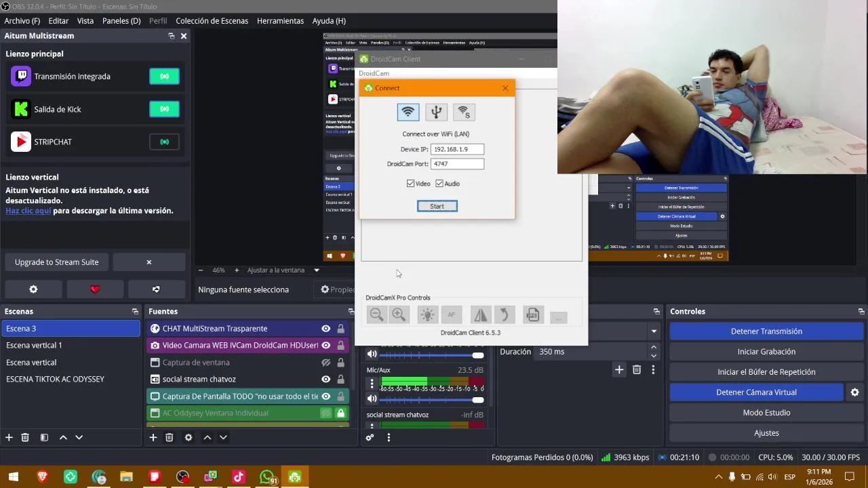Show Captura de ventana source

click(x=326, y=363)
